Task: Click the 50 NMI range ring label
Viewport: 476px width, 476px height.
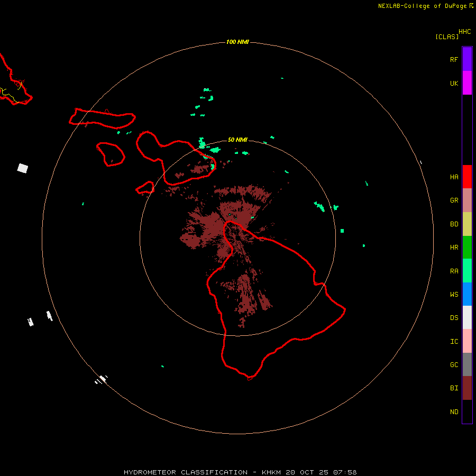Action: tap(237, 140)
